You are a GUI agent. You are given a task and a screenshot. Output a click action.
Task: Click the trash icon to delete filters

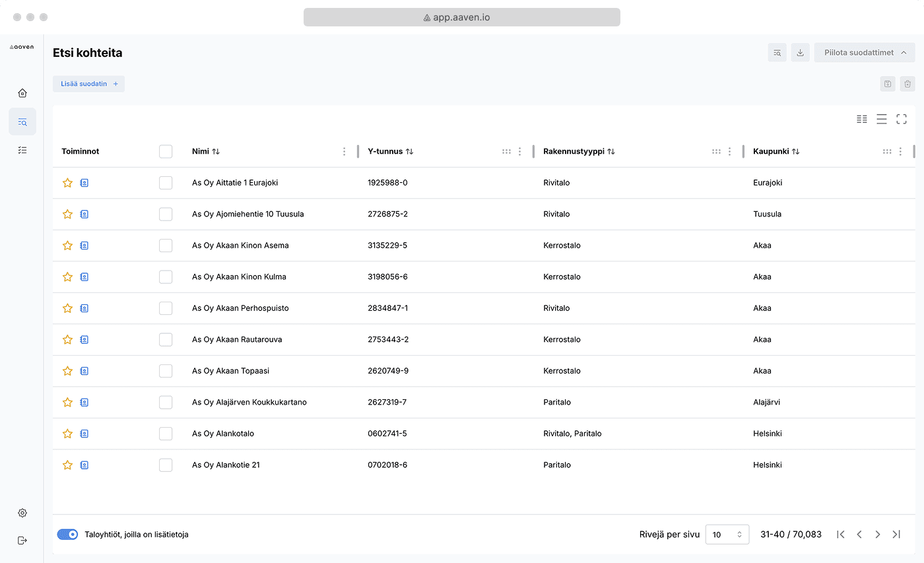[x=907, y=84]
